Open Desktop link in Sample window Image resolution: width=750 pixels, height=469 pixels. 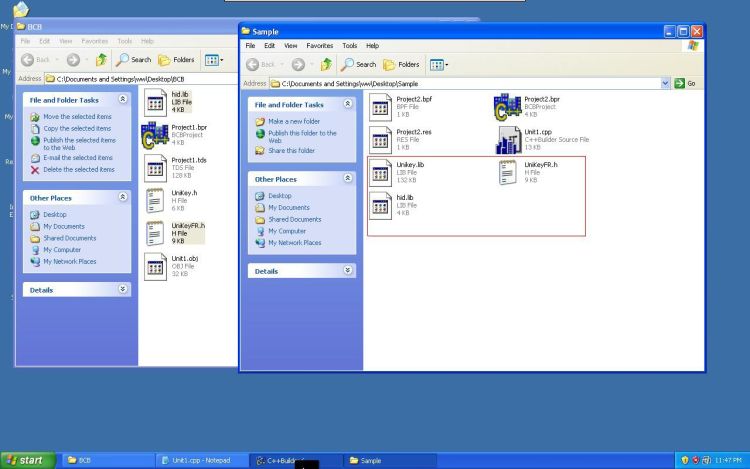point(279,196)
